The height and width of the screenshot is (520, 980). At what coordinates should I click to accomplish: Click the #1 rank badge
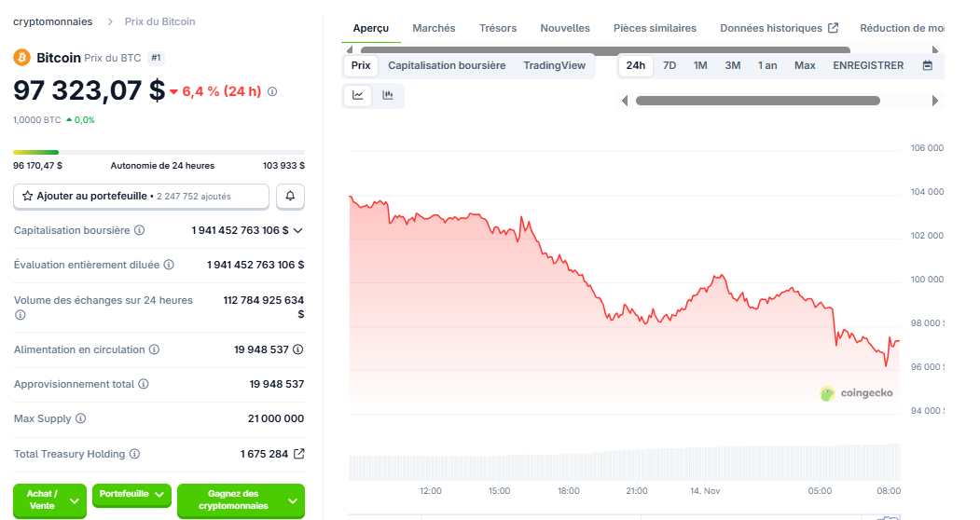156,58
